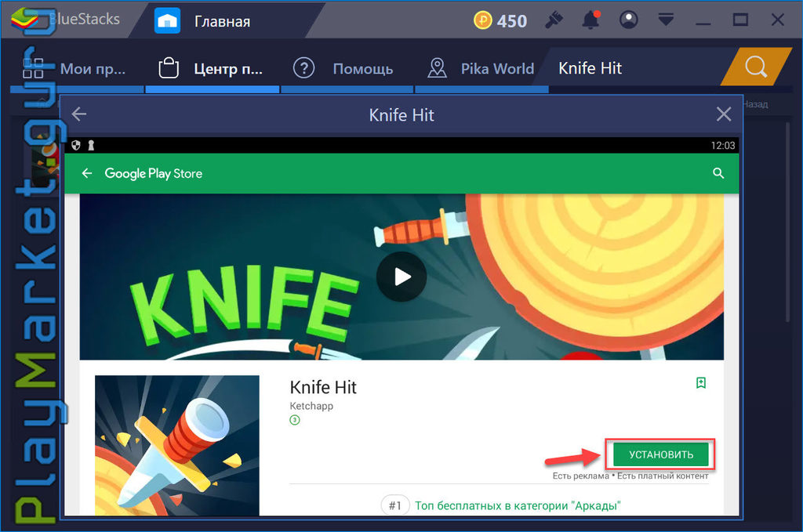The width and height of the screenshot is (803, 532).
Task: Click the Есть реклама • Есть платный контент note
Action: pyautogui.click(x=630, y=476)
